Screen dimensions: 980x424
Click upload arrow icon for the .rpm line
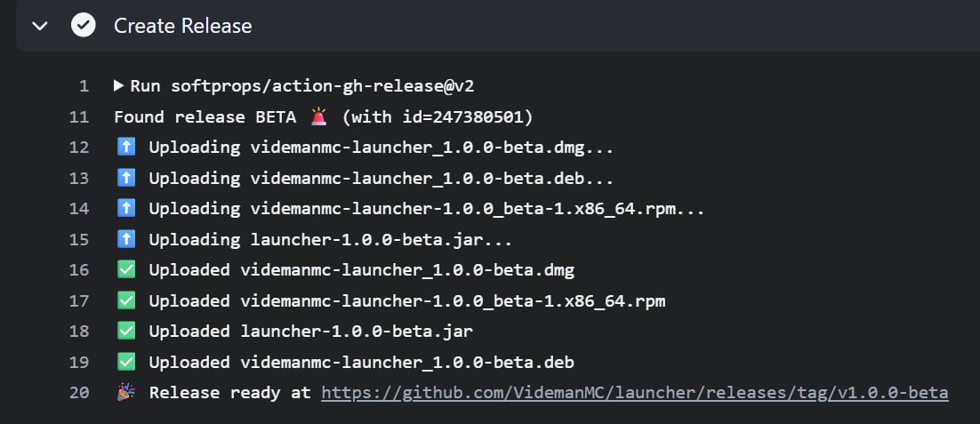coord(126,209)
